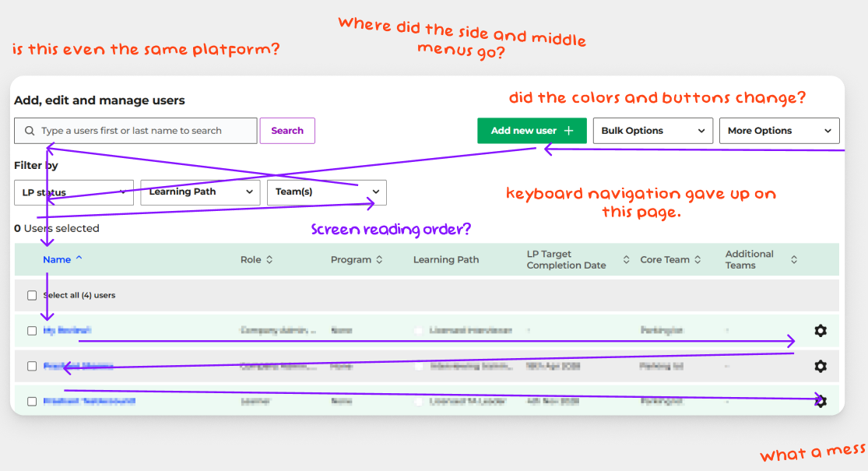The width and height of the screenshot is (868, 471).
Task: Click the Core Team sort arrows
Action: click(x=698, y=259)
